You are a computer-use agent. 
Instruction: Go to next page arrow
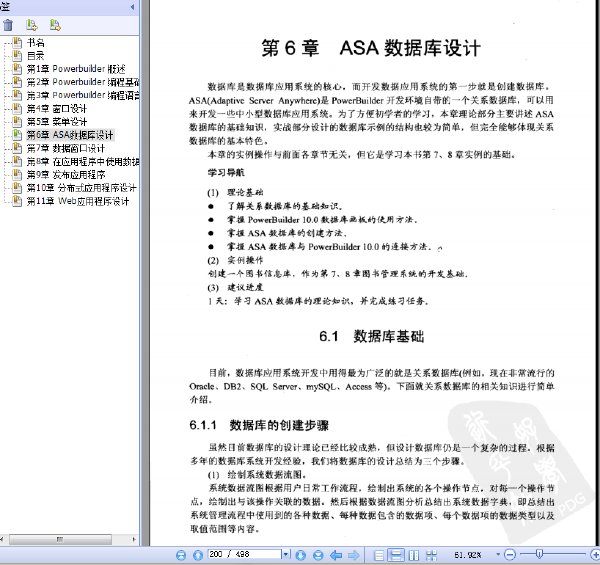[x=301, y=555]
